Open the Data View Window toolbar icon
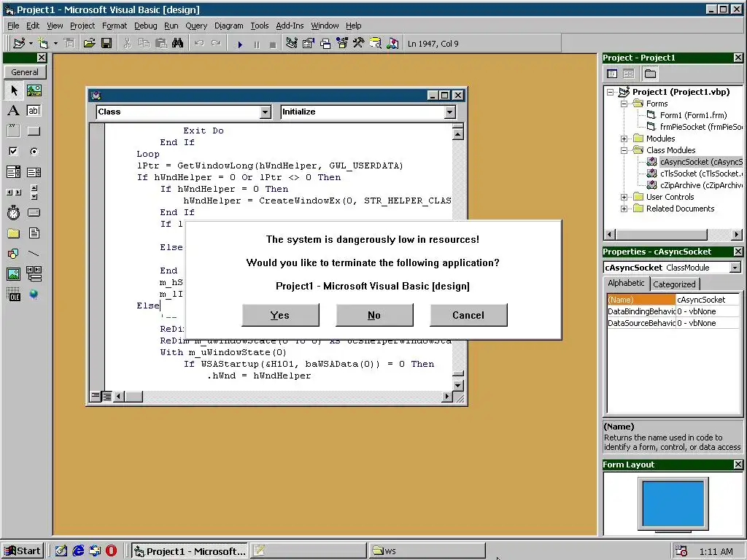Viewport: 747px width, 560px height. click(376, 43)
